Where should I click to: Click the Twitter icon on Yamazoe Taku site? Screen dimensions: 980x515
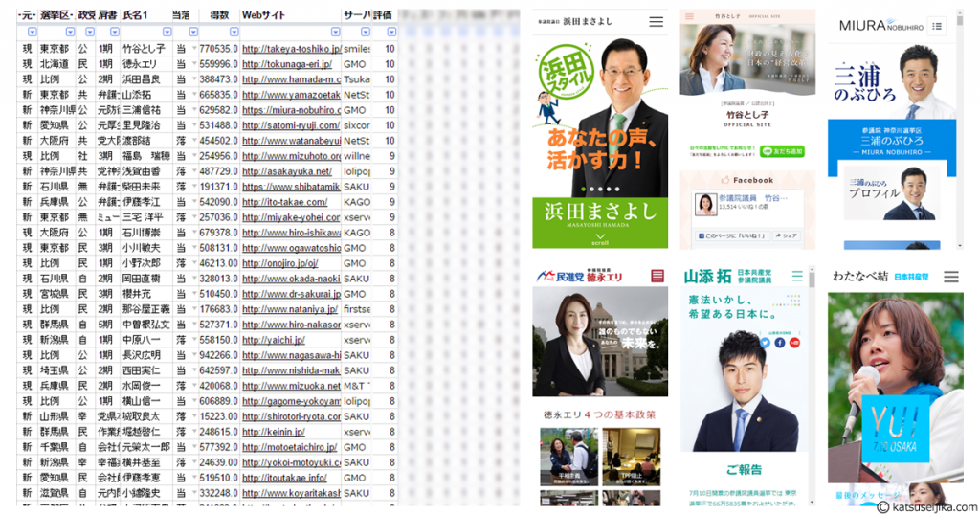point(765,343)
